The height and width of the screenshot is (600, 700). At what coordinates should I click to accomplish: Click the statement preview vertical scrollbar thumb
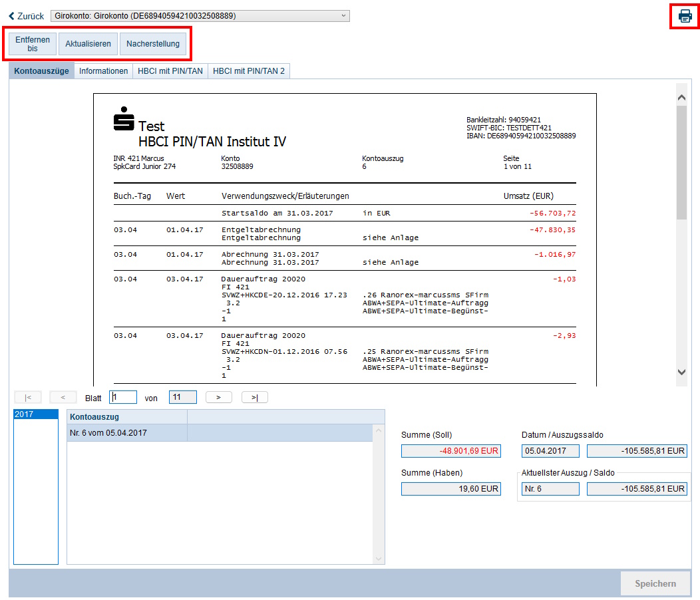pos(681,163)
